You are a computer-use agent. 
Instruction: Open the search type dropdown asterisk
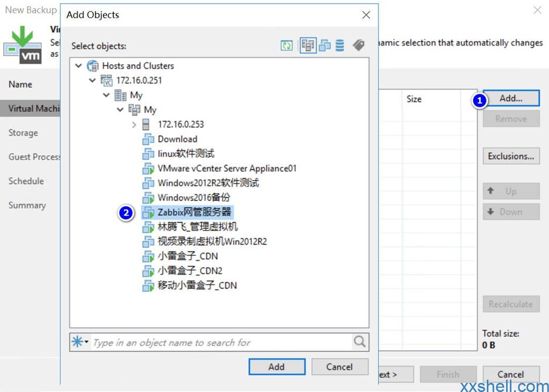(80, 342)
